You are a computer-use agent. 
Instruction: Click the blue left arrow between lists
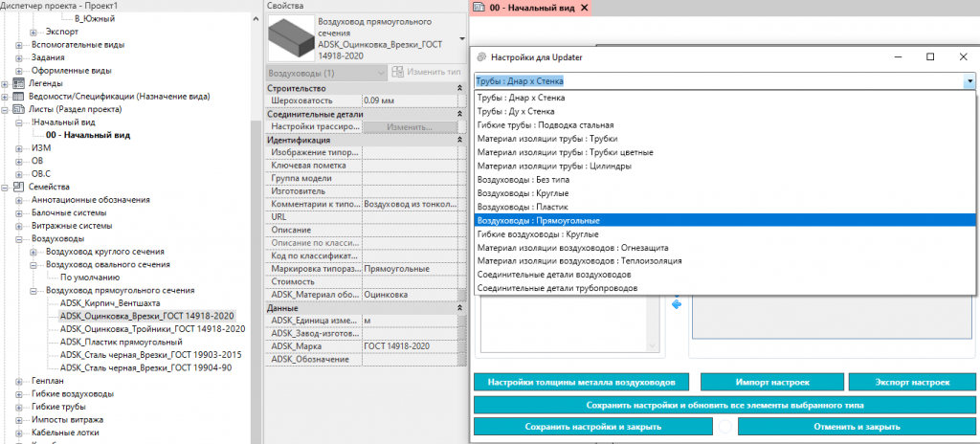coord(677,304)
